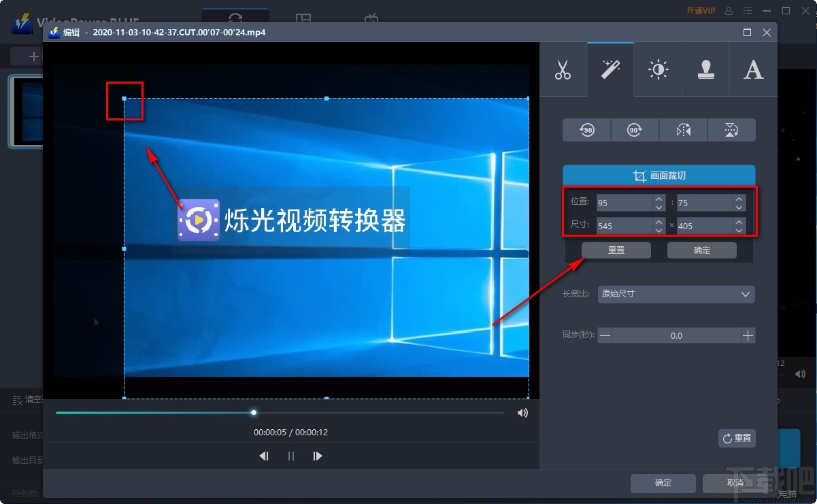The width and height of the screenshot is (817, 504).
Task: Select the magic wand adjust tab
Action: 611,70
